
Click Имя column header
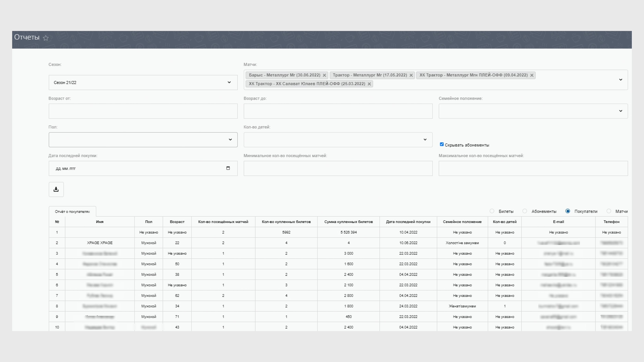point(100,222)
